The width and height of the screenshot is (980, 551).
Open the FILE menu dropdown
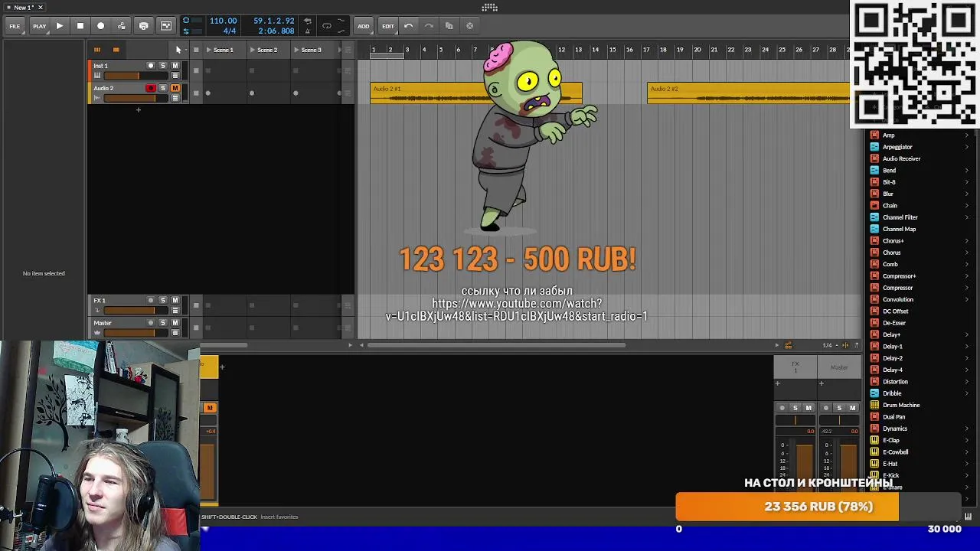click(x=15, y=26)
